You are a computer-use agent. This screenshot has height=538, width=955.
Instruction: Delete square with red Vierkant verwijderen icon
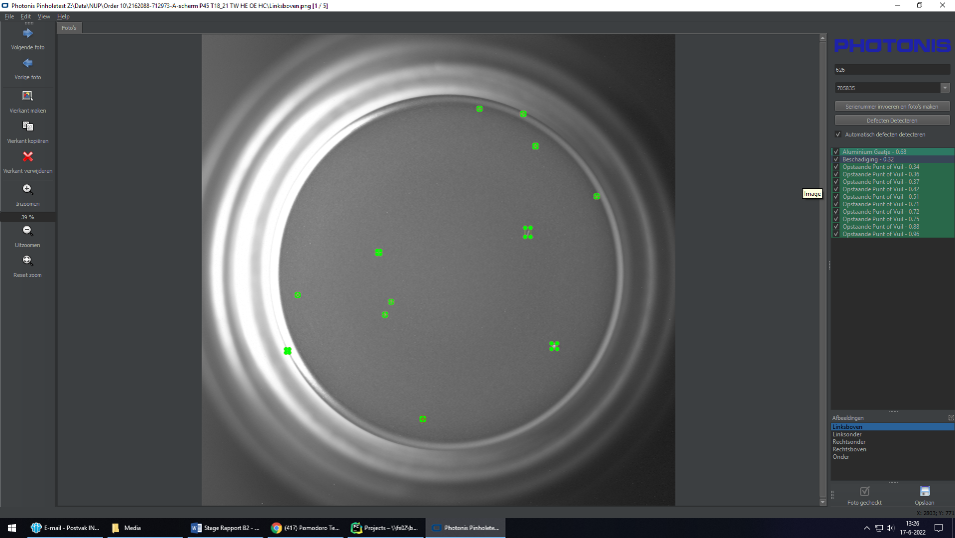pyautogui.click(x=28, y=157)
